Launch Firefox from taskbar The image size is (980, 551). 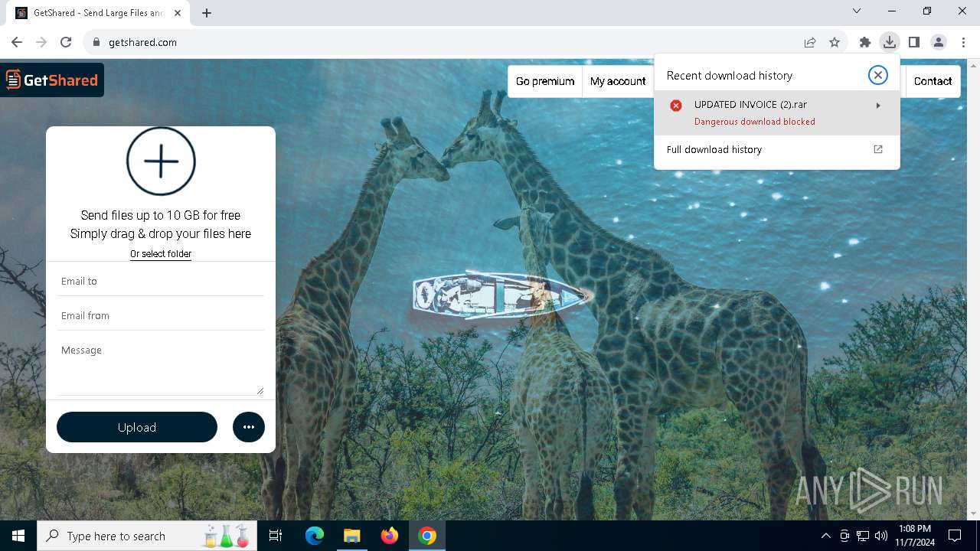(390, 536)
